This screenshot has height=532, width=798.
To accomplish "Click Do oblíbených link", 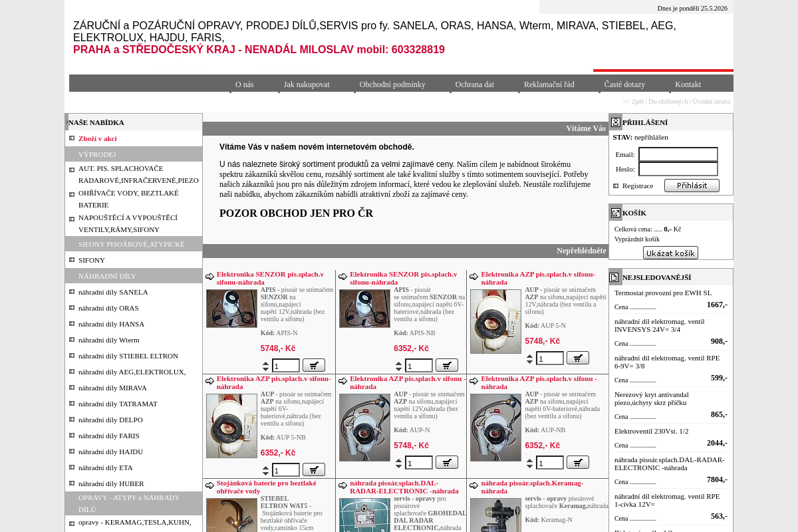I will [x=668, y=101].
